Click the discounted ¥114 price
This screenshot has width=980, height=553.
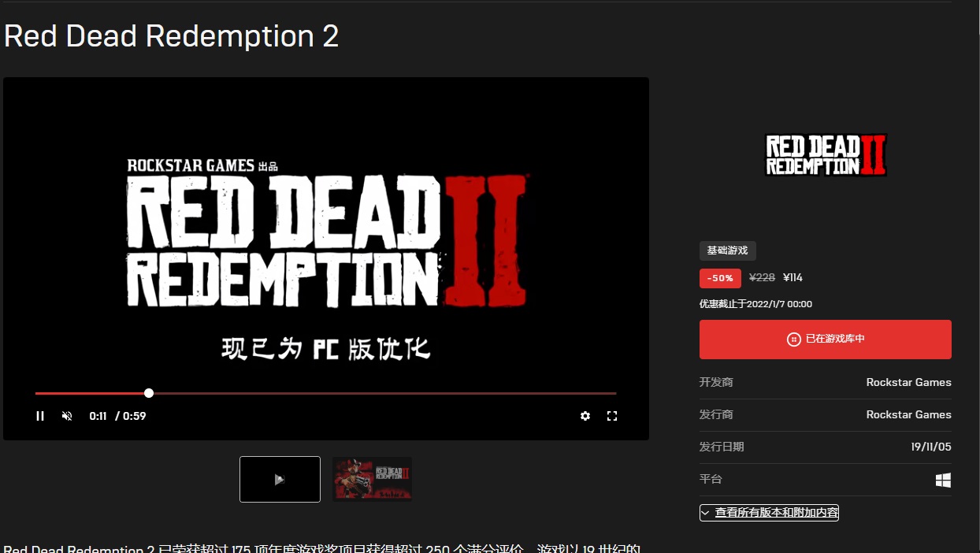coord(793,278)
